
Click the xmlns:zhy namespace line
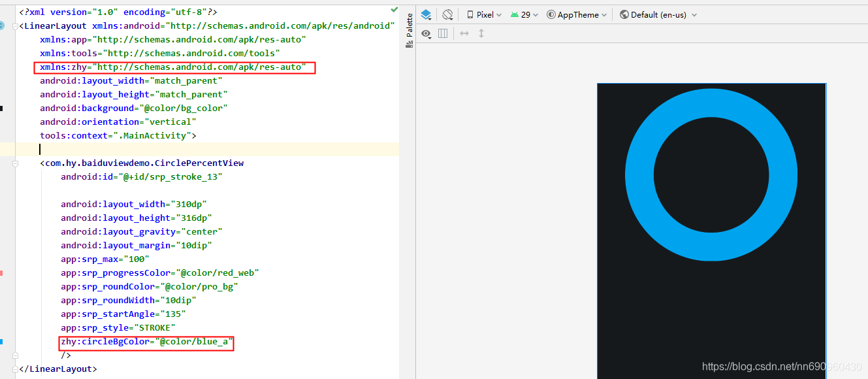click(173, 67)
